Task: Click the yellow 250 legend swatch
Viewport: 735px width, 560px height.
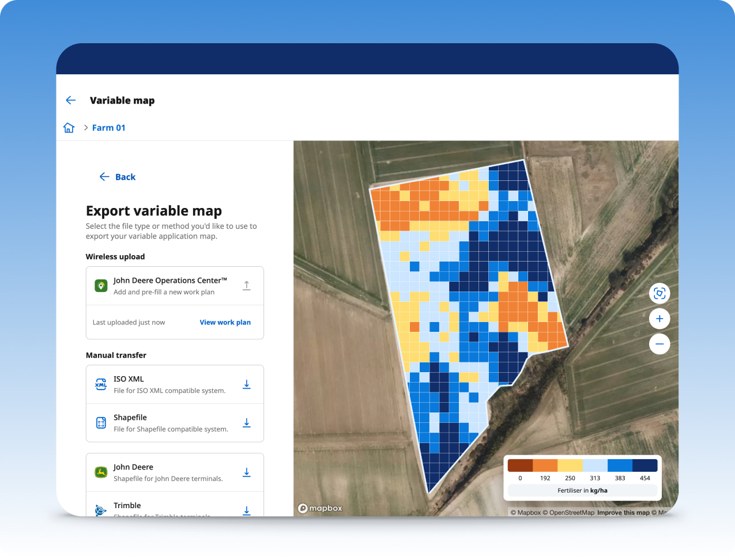Action: [x=570, y=466]
